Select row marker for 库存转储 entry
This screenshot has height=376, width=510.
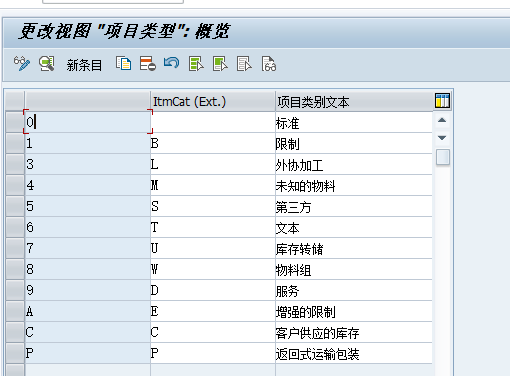15,248
